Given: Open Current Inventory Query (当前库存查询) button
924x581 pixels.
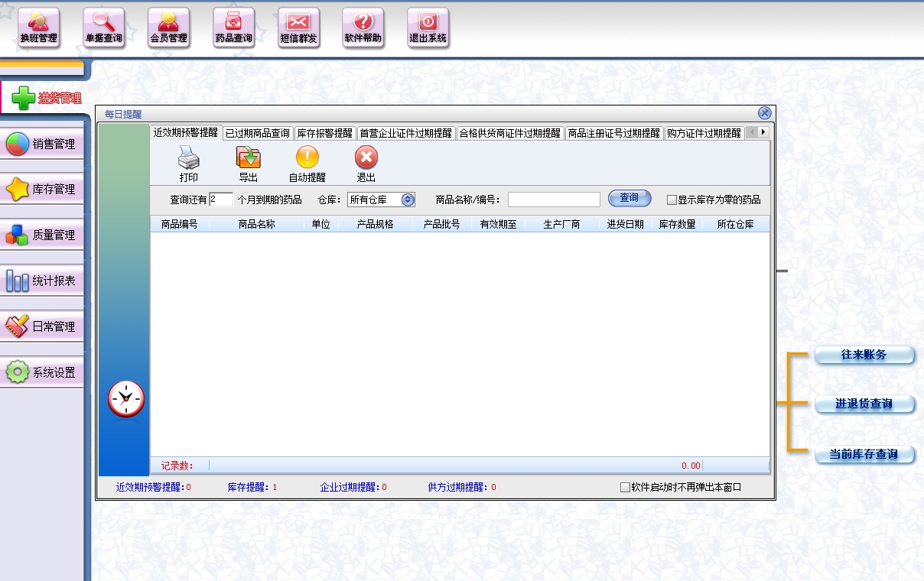Looking at the screenshot, I should click(x=864, y=455).
